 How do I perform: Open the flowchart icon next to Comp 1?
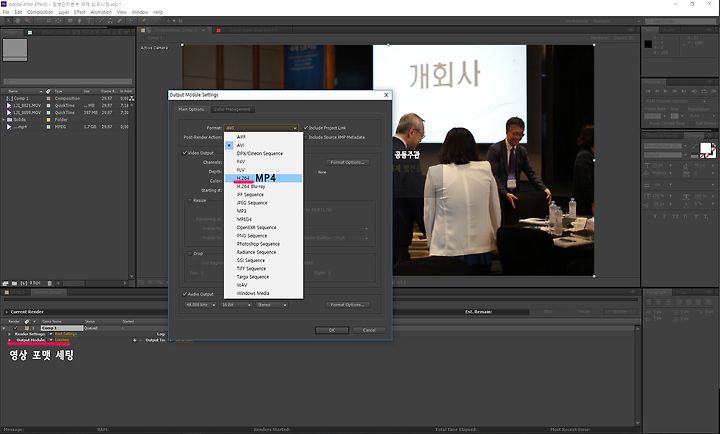click(x=132, y=98)
